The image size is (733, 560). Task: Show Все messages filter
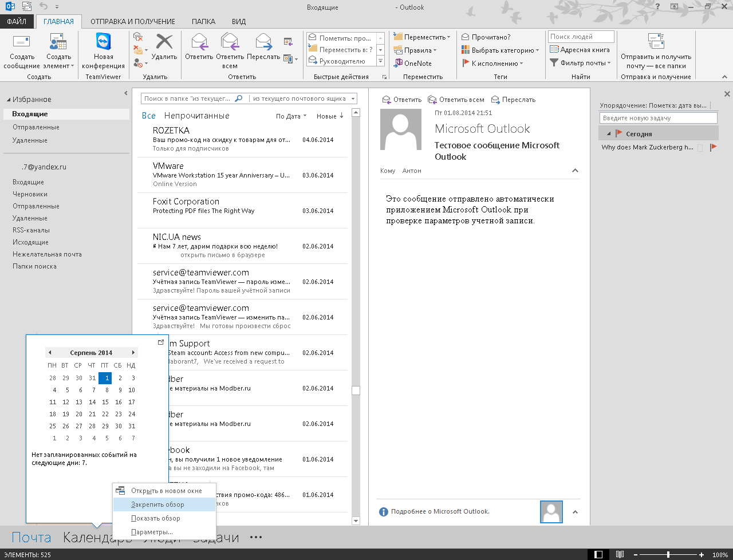tap(148, 116)
